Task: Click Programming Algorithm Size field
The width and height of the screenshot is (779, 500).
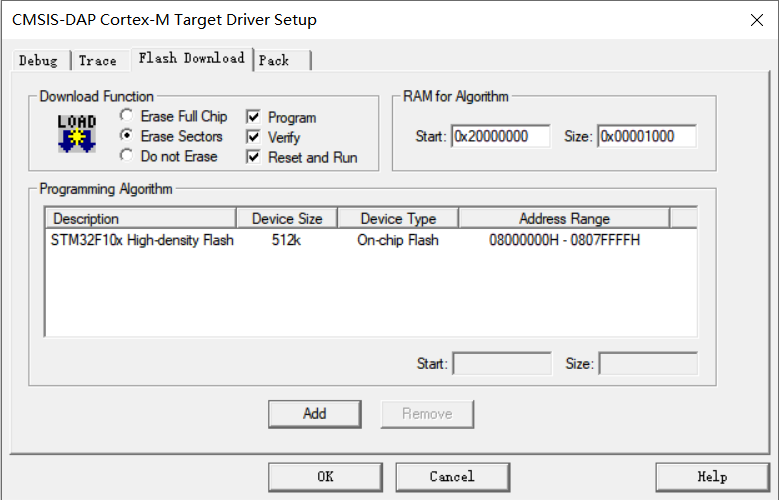Action: pos(648,364)
